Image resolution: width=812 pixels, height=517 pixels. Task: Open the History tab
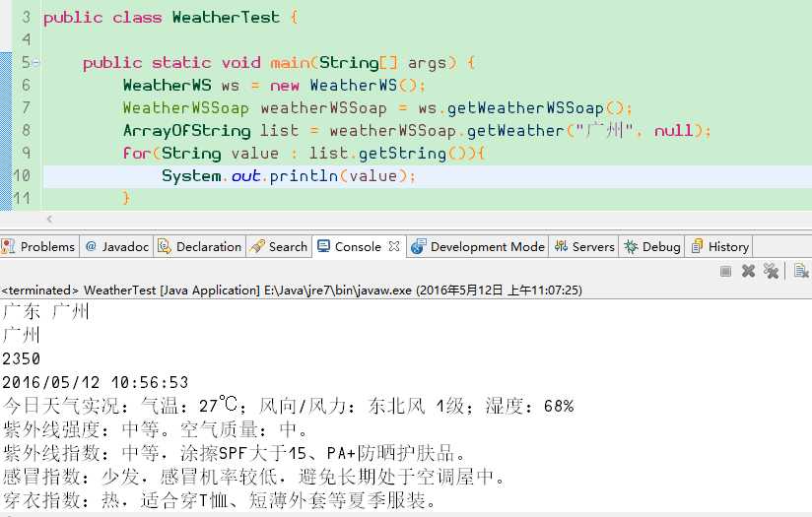(719, 246)
